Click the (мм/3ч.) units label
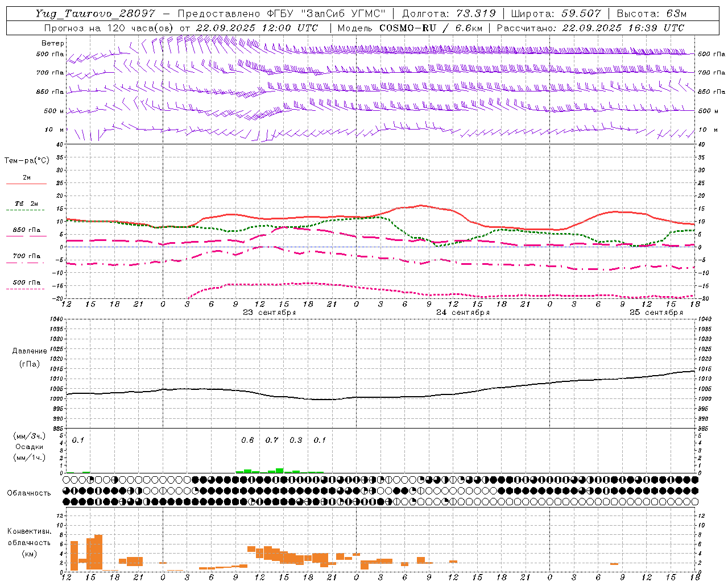This screenshot has width=728, height=582. click(30, 436)
